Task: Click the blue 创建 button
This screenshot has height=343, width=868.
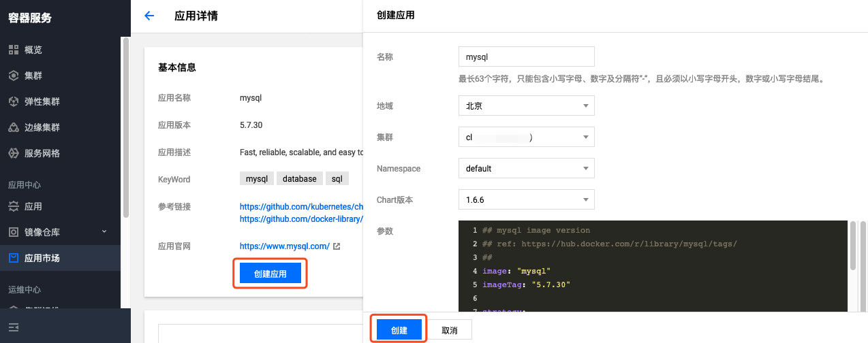Action: 399,330
